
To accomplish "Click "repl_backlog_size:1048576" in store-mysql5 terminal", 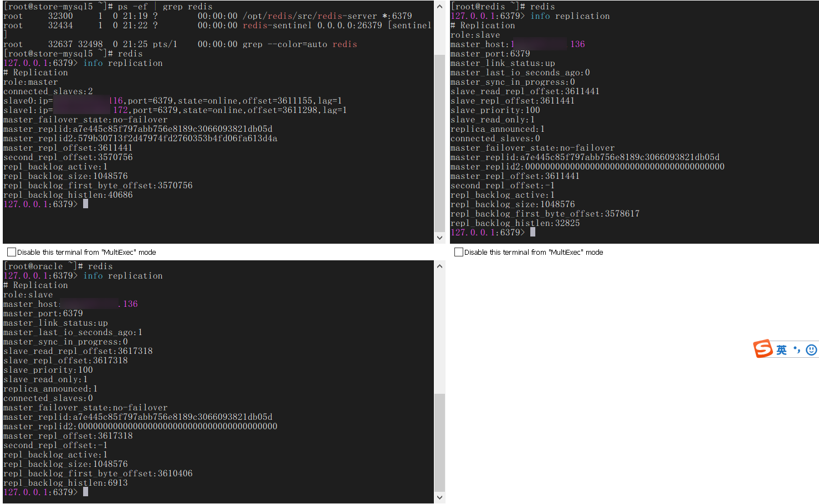I will point(65,176).
